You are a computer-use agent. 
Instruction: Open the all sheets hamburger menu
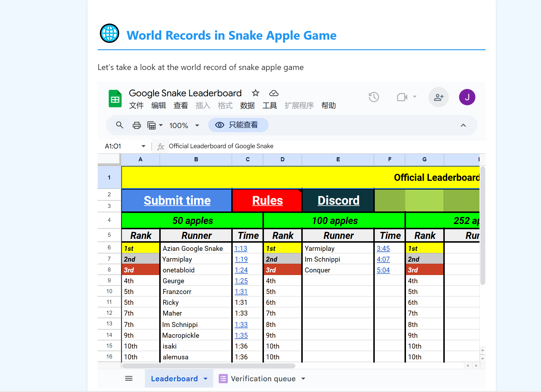129,378
